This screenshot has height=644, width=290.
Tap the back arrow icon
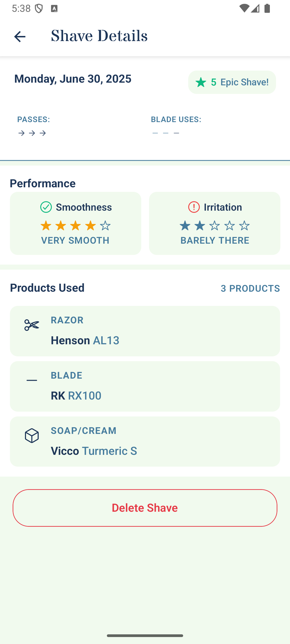[x=20, y=36]
